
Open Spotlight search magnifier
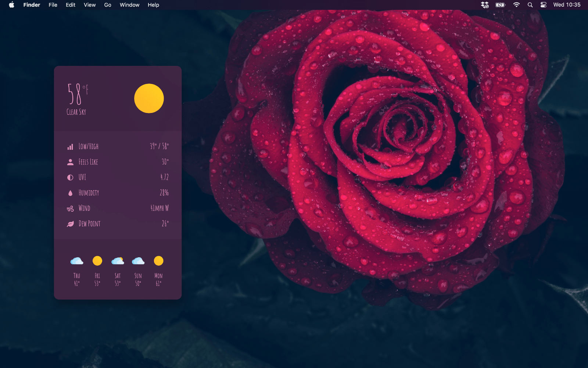point(530,5)
